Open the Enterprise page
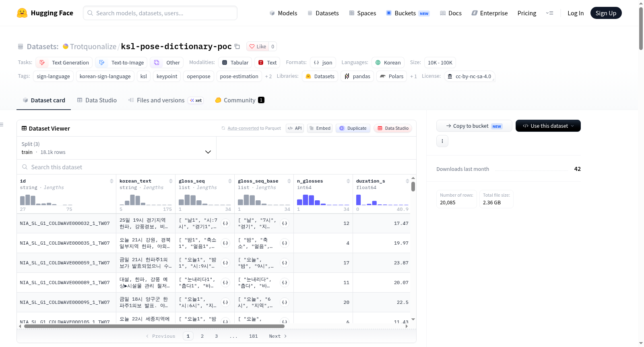 (489, 13)
